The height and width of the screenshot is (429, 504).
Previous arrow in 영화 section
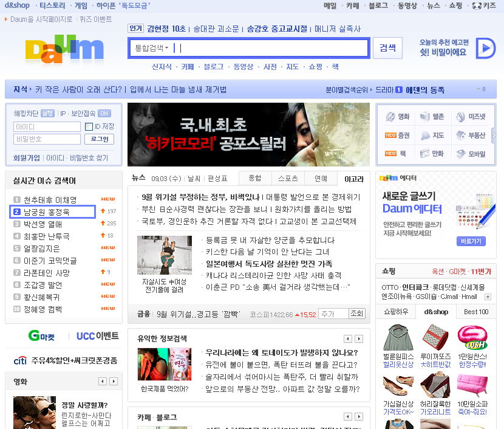pyautogui.click(x=103, y=382)
